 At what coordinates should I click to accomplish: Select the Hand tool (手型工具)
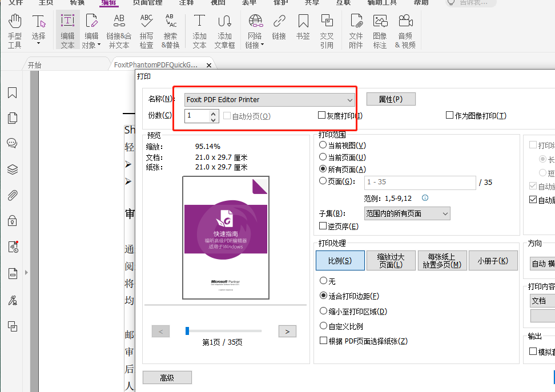tap(14, 30)
